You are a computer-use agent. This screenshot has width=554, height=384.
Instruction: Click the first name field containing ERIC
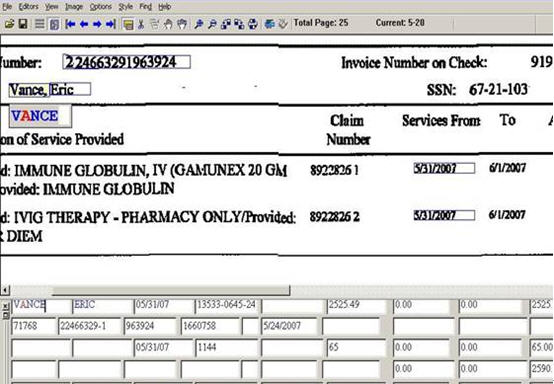102,306
